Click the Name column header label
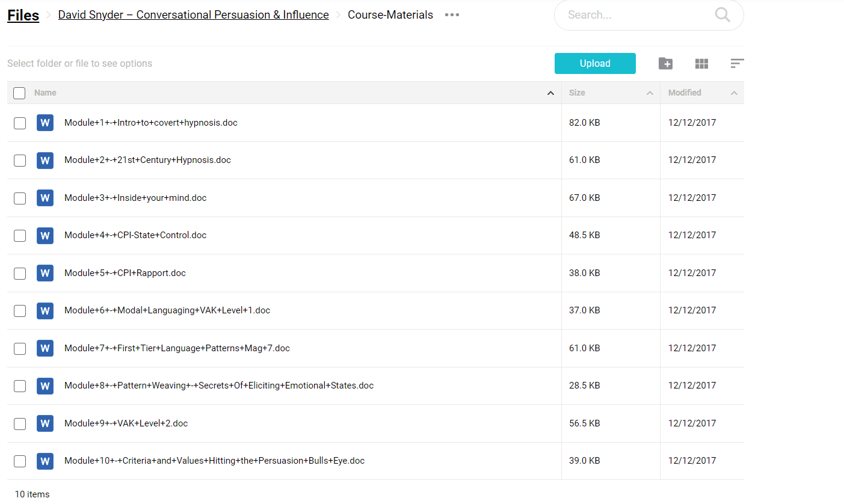Image resolution: width=844 pixels, height=504 pixels. (45, 93)
